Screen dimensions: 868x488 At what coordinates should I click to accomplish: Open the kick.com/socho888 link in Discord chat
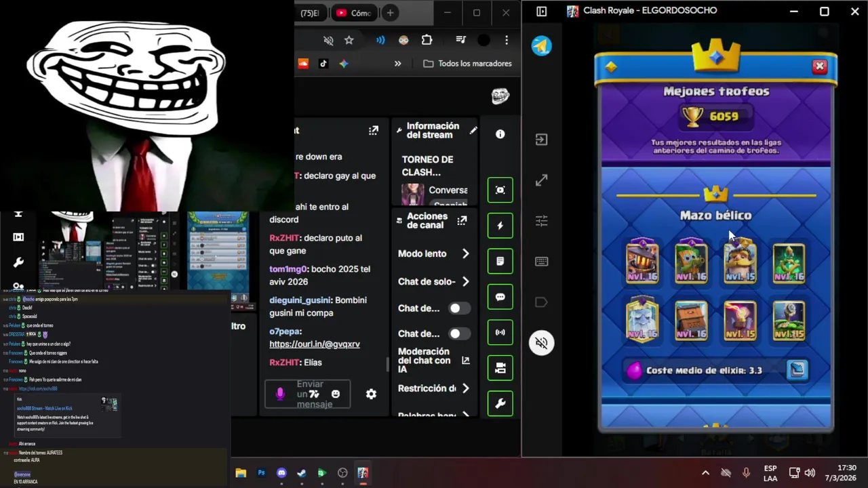tap(38, 389)
